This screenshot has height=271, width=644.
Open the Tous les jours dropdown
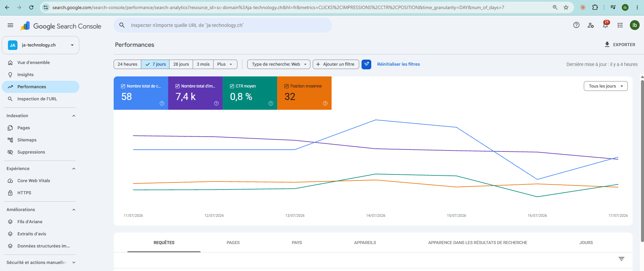click(x=606, y=86)
